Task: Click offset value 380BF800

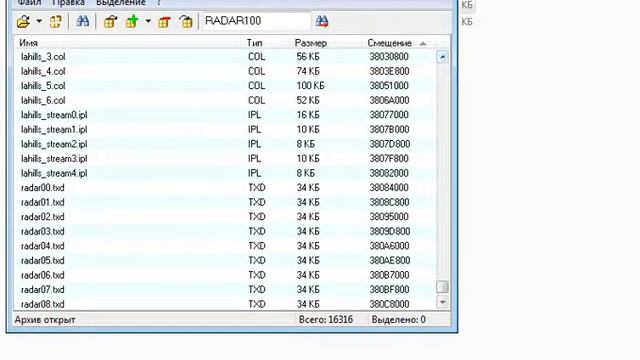Action: [x=389, y=290]
